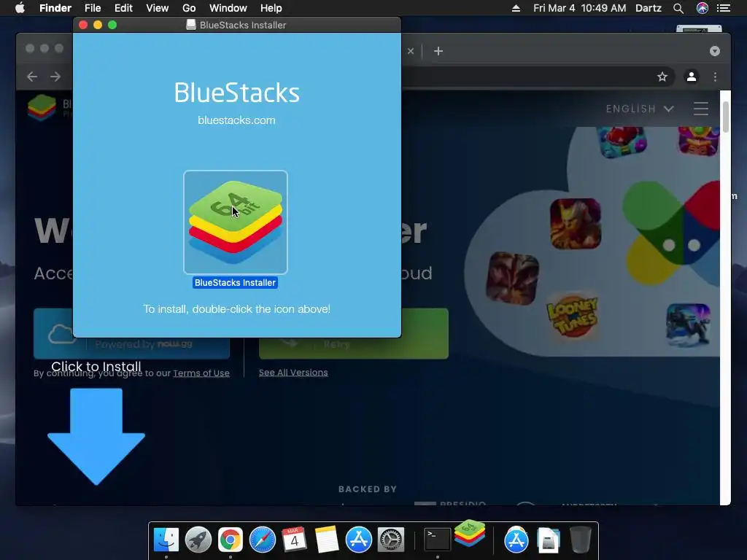Click the eject icon in menu bar
This screenshot has height=560, width=747.
point(516,8)
